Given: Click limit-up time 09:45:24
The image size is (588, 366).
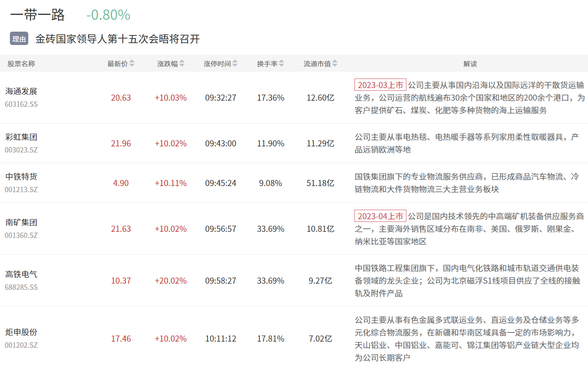Looking at the screenshot, I should [x=221, y=183].
